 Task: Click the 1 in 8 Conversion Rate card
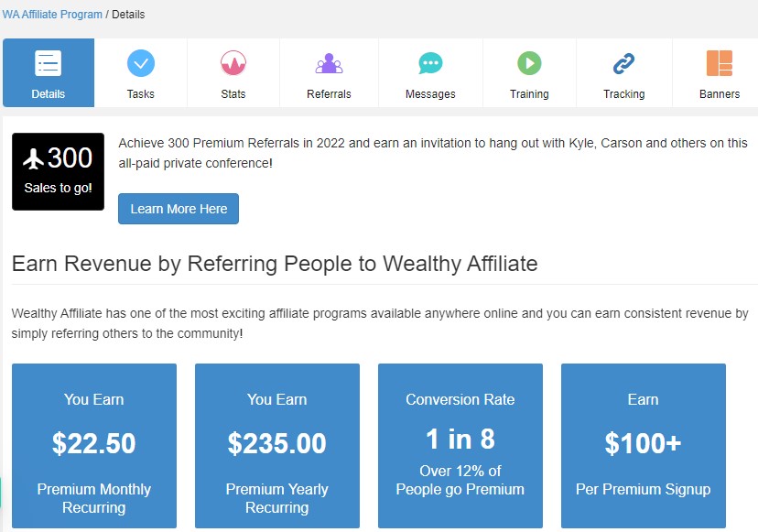pyautogui.click(x=460, y=445)
